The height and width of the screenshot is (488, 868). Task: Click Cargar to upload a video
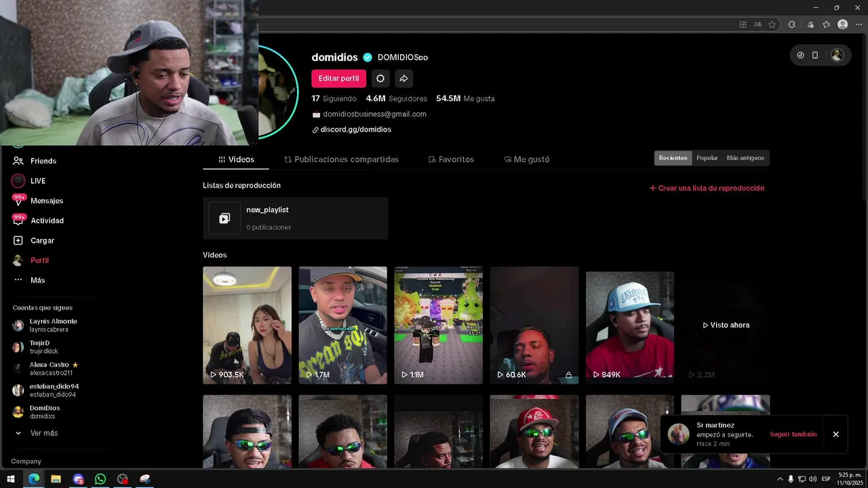[33, 241]
